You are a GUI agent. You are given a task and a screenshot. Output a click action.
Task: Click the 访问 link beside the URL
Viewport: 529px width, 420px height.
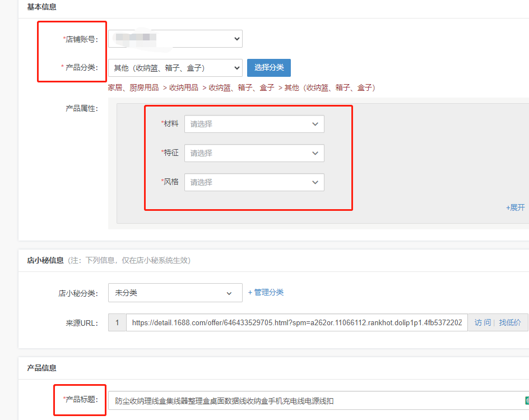(482, 322)
